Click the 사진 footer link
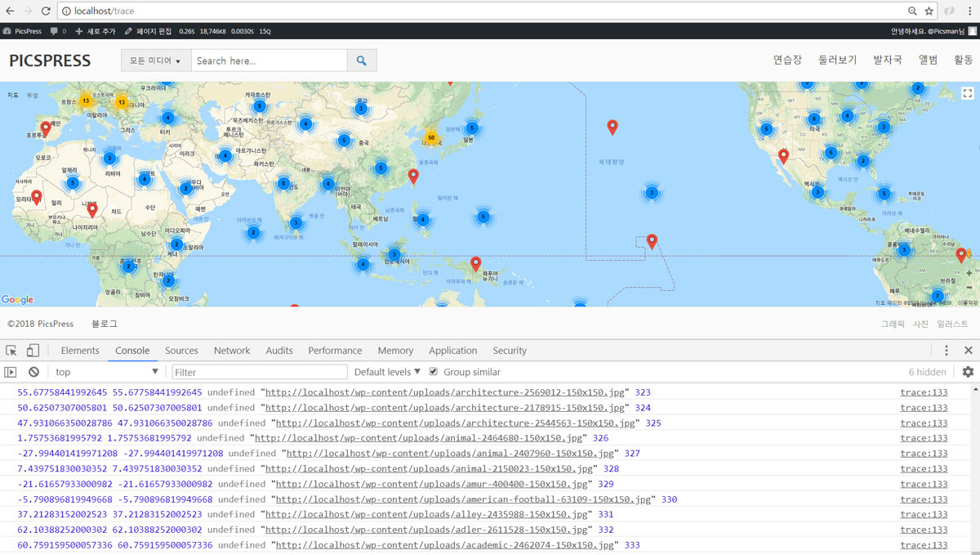This screenshot has width=980, height=555. coord(920,324)
